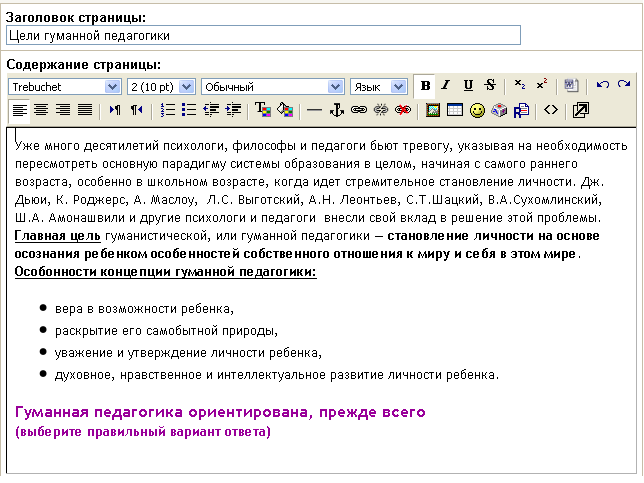Insert a bulleted list
This screenshot has width=644, height=483.
point(188,110)
